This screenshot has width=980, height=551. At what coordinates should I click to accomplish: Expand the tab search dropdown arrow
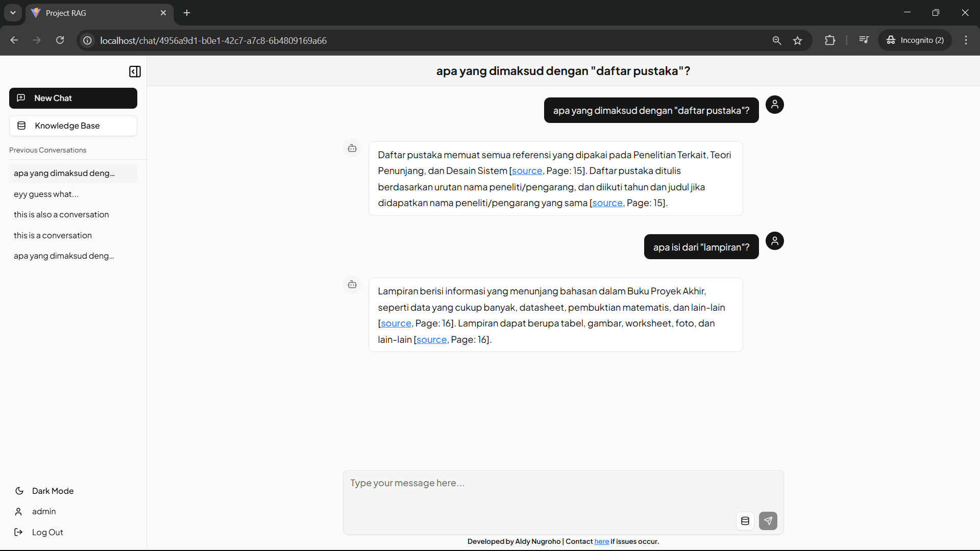click(13, 13)
